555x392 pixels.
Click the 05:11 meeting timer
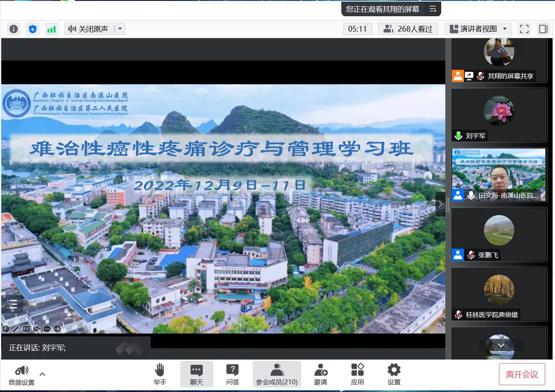tap(358, 29)
